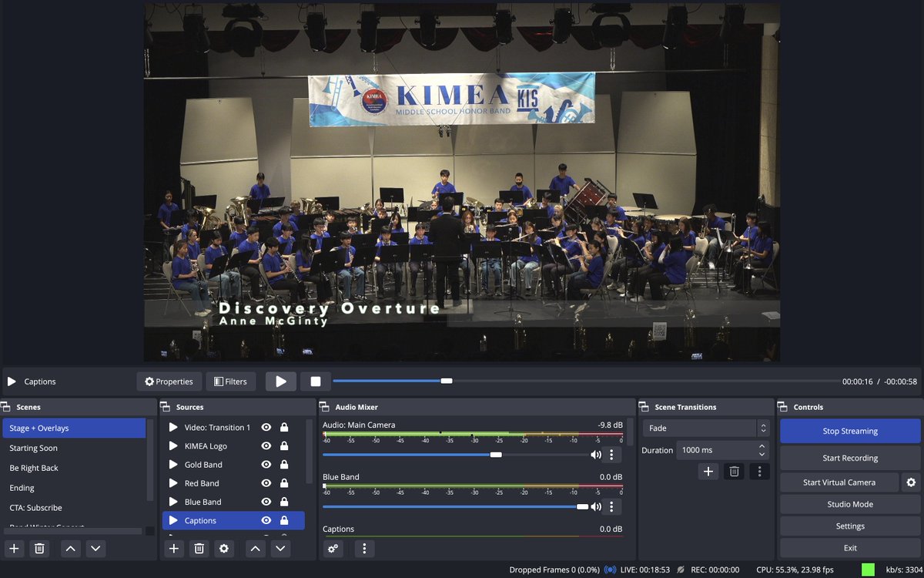Add a new source with the plus icon
Image resolution: width=924 pixels, height=578 pixels.
click(174, 549)
